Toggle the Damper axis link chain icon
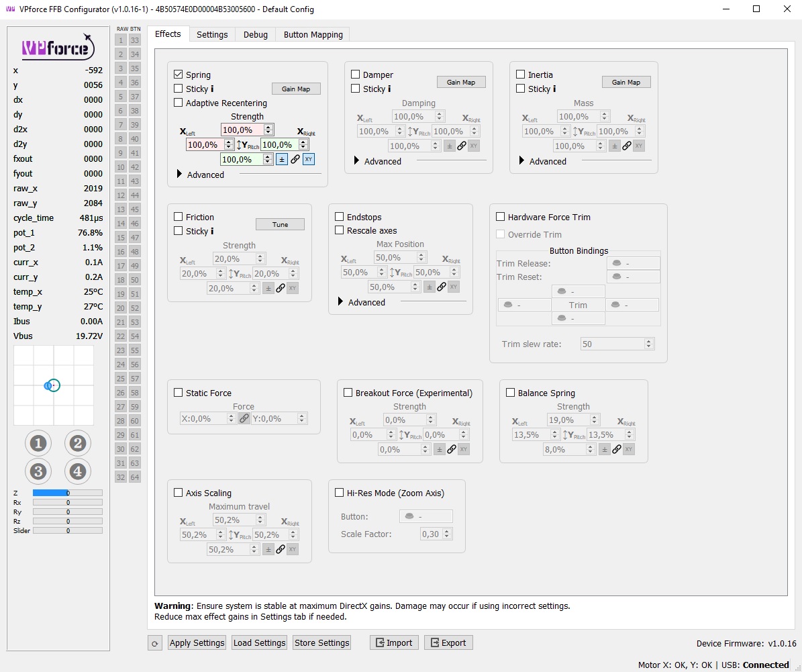 [461, 146]
